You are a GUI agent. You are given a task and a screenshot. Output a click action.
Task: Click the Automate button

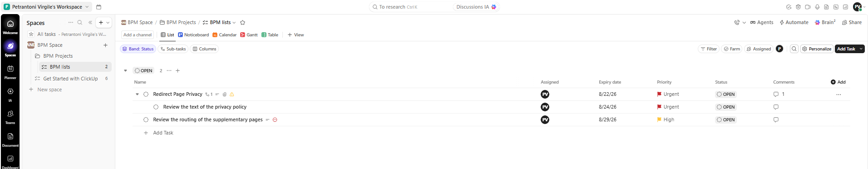[794, 22]
